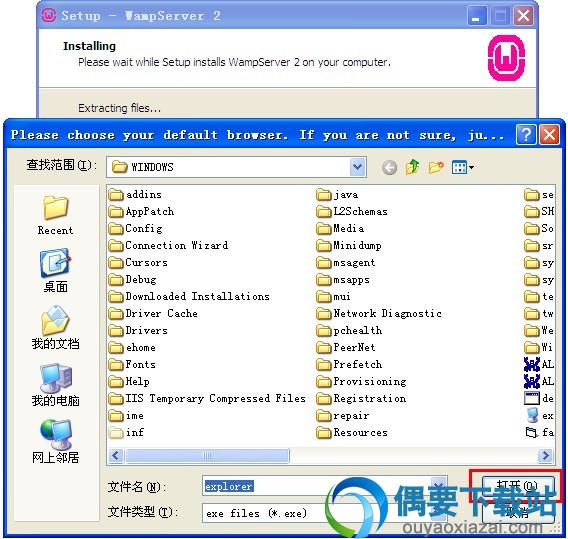Open Recent places in sidebar
This screenshot has width=568, height=539.
pyautogui.click(x=55, y=215)
